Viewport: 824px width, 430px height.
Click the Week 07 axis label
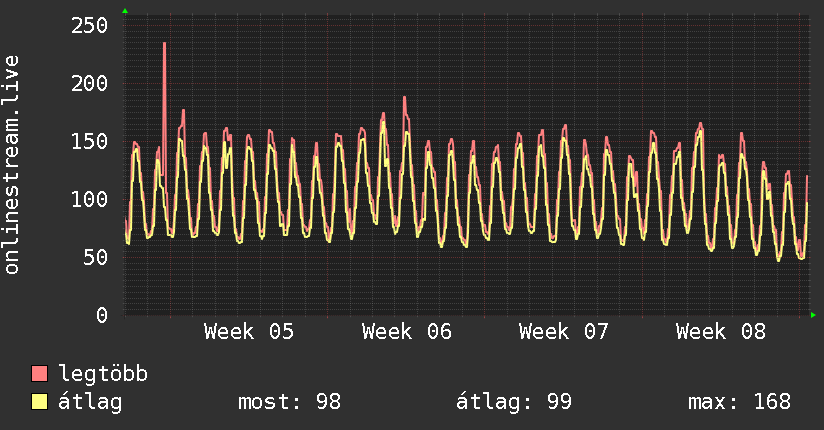564,332
